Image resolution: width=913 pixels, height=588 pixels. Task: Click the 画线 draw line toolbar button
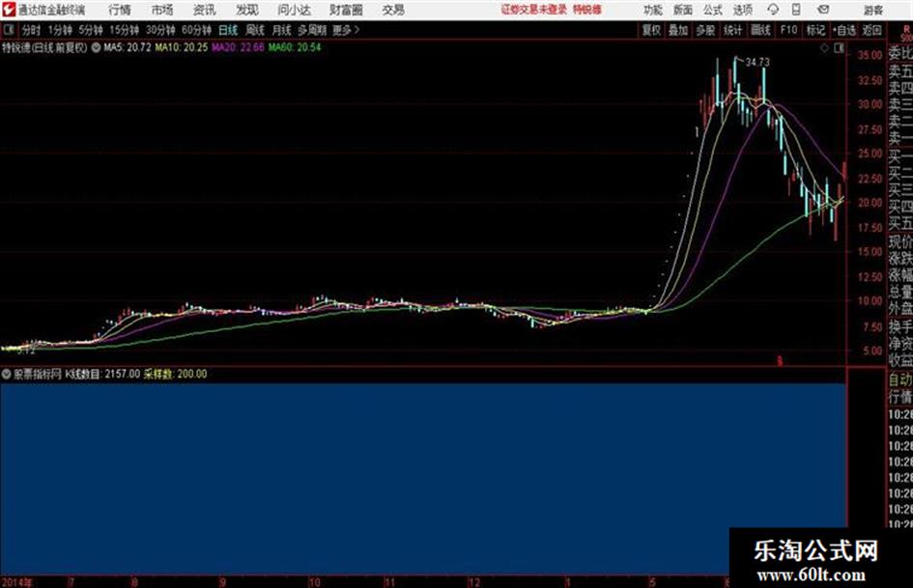pos(760,30)
